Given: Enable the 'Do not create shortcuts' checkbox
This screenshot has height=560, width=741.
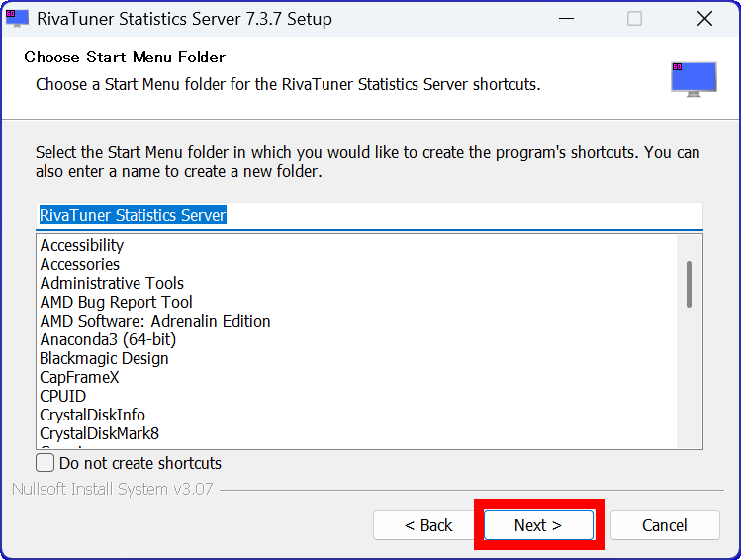Looking at the screenshot, I should pos(46,463).
